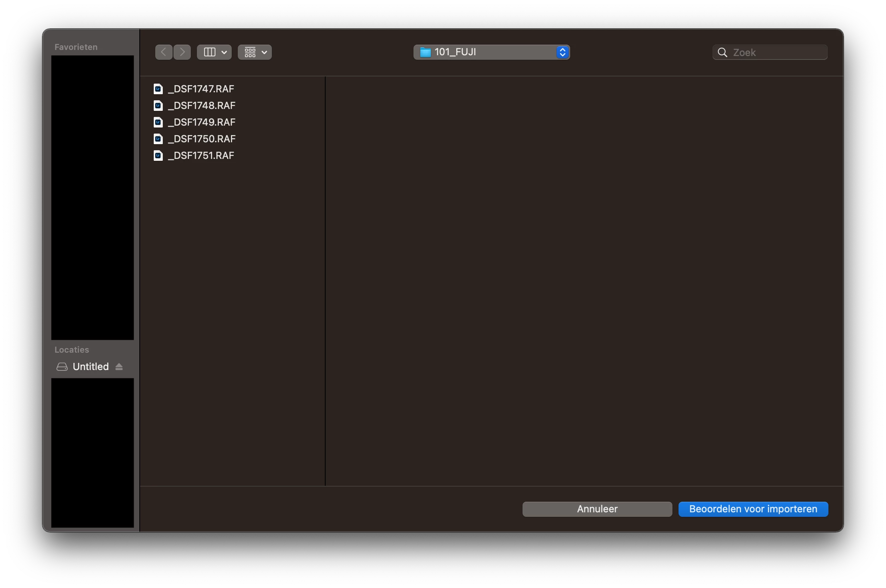Click the magnifying glass search icon
The height and width of the screenshot is (588, 886).
(x=722, y=52)
